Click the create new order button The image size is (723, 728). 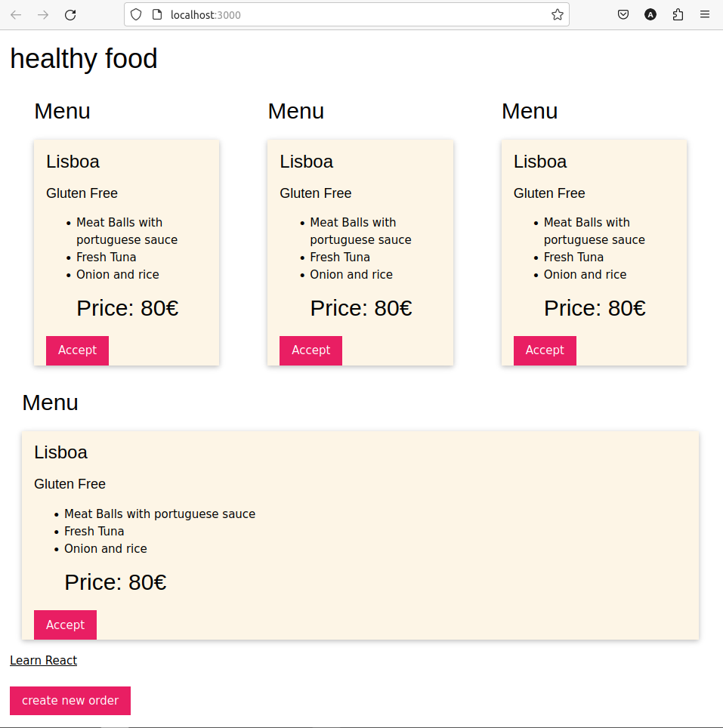(70, 701)
